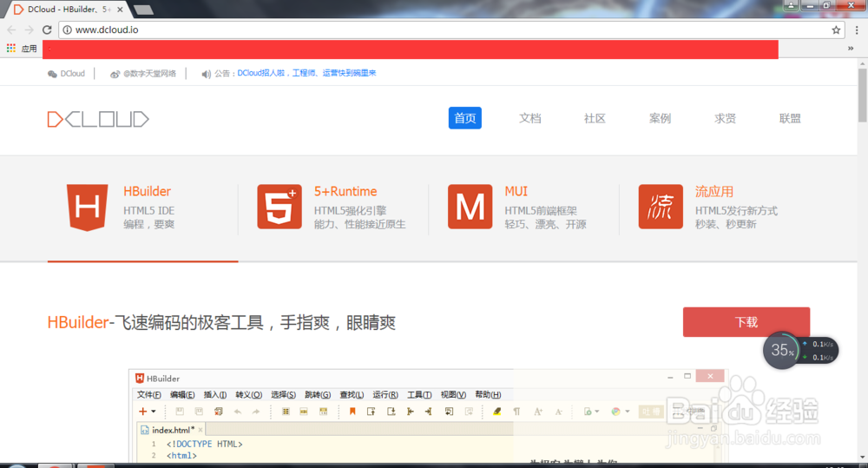Click the 流应用 red logo icon
This screenshot has height=468, width=868.
coord(661,207)
